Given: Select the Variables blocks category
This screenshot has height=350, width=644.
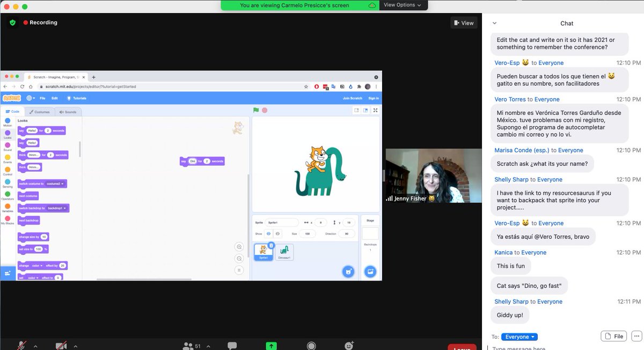Looking at the screenshot, I should pyautogui.click(x=8, y=208).
